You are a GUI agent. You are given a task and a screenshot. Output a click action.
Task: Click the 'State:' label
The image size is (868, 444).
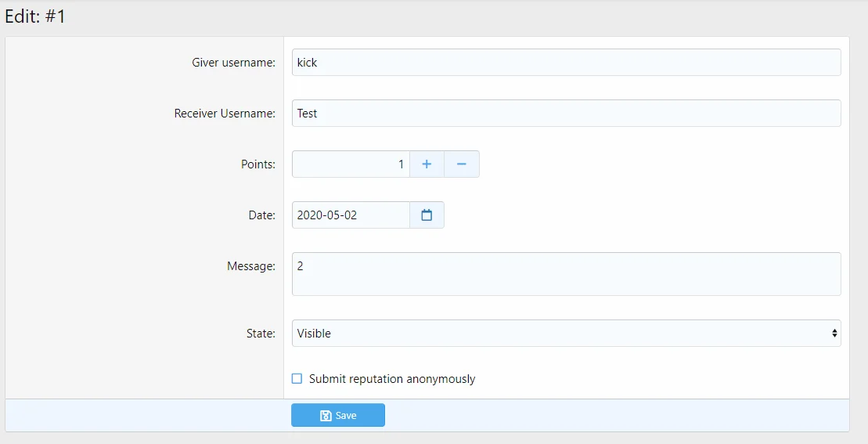[x=261, y=334]
